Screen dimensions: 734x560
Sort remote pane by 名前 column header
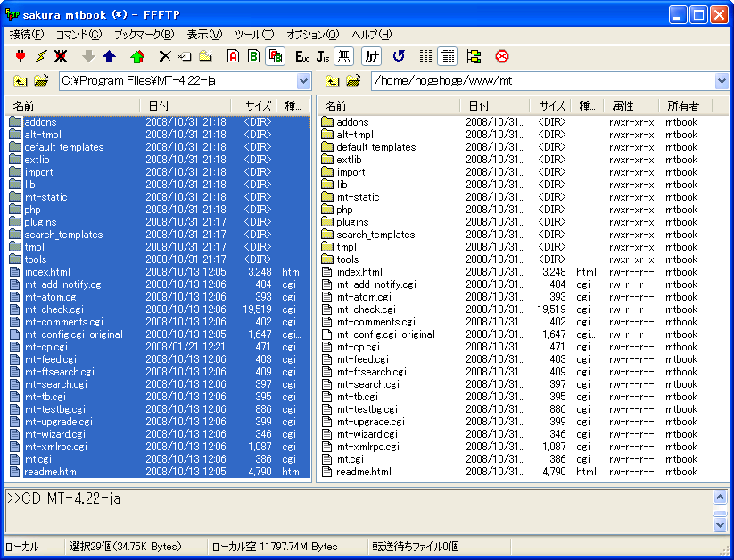click(x=389, y=106)
